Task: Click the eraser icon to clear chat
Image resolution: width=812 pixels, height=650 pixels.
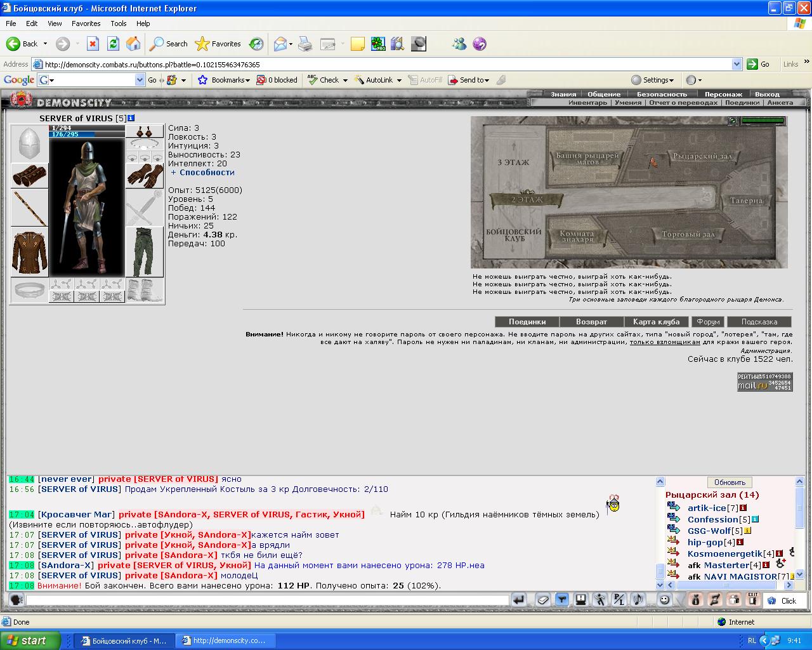Action: point(543,600)
